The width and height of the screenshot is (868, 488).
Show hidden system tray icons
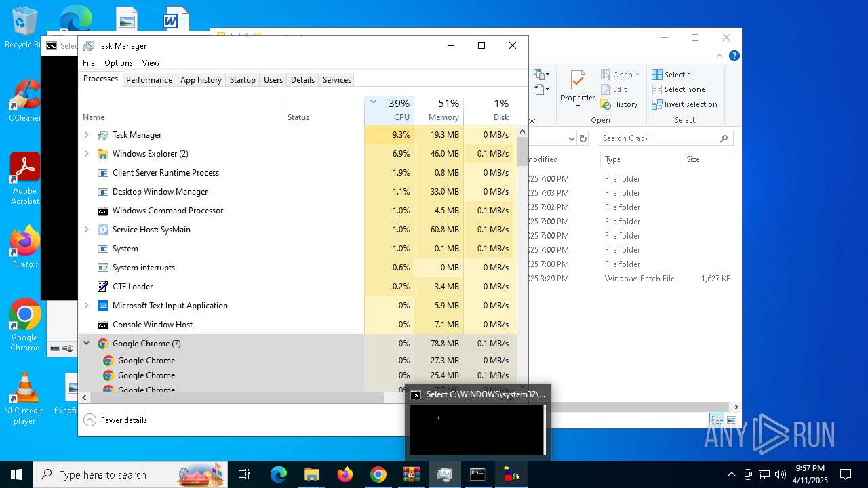point(731,474)
